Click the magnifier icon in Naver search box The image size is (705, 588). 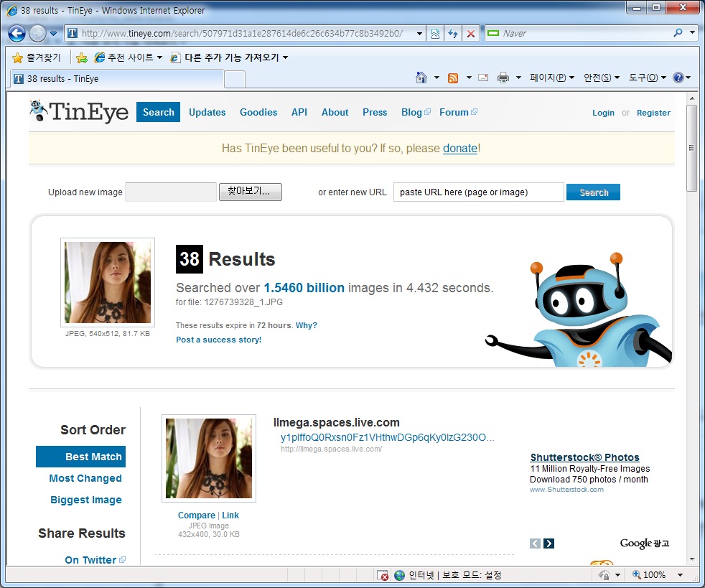[678, 33]
